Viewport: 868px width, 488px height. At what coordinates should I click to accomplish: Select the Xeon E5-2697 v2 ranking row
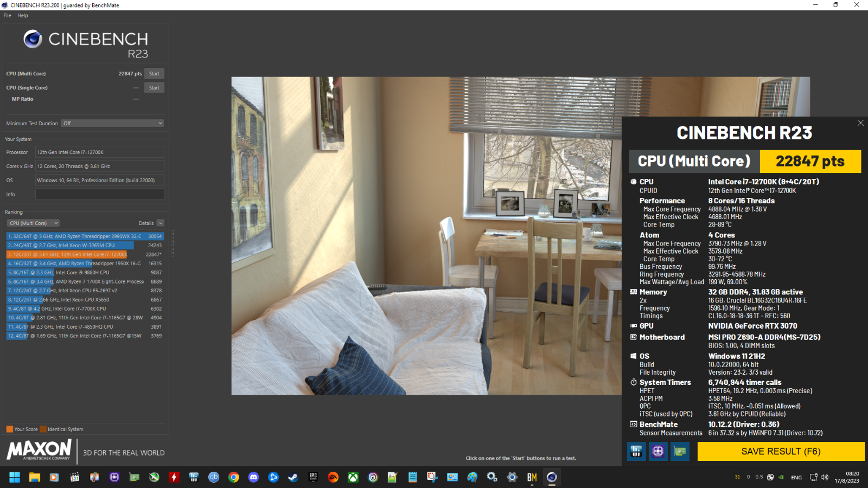click(x=85, y=291)
